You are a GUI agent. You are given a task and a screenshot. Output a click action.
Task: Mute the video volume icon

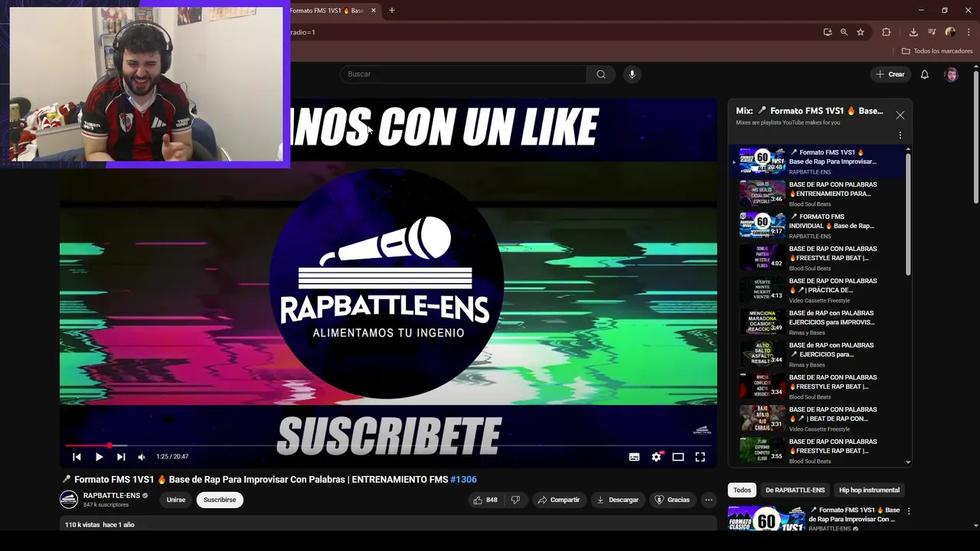click(142, 457)
